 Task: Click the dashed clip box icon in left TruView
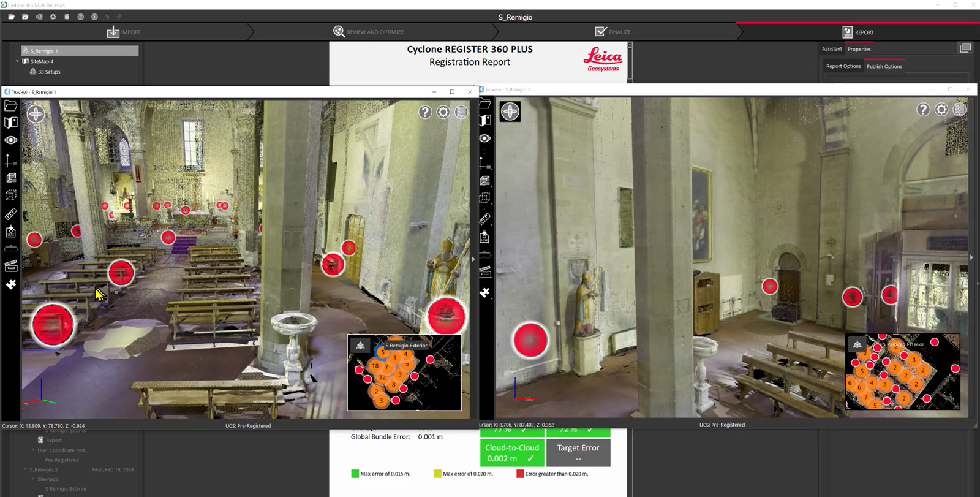click(x=10, y=195)
